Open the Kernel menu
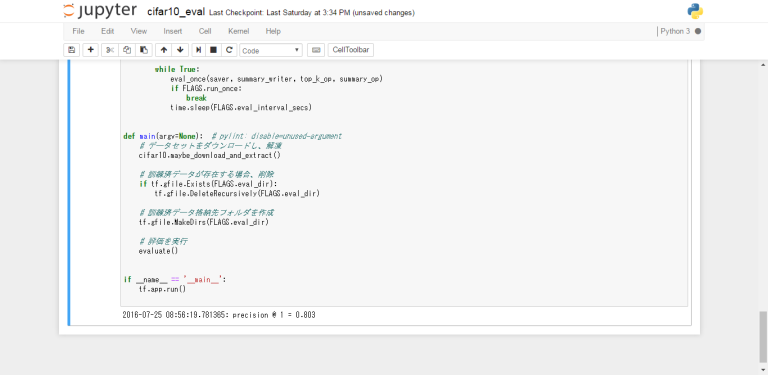Viewport: 768px width, 375px height. (239, 31)
